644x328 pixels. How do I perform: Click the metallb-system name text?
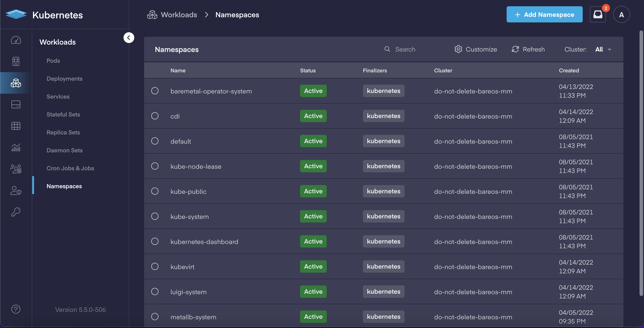(193, 317)
